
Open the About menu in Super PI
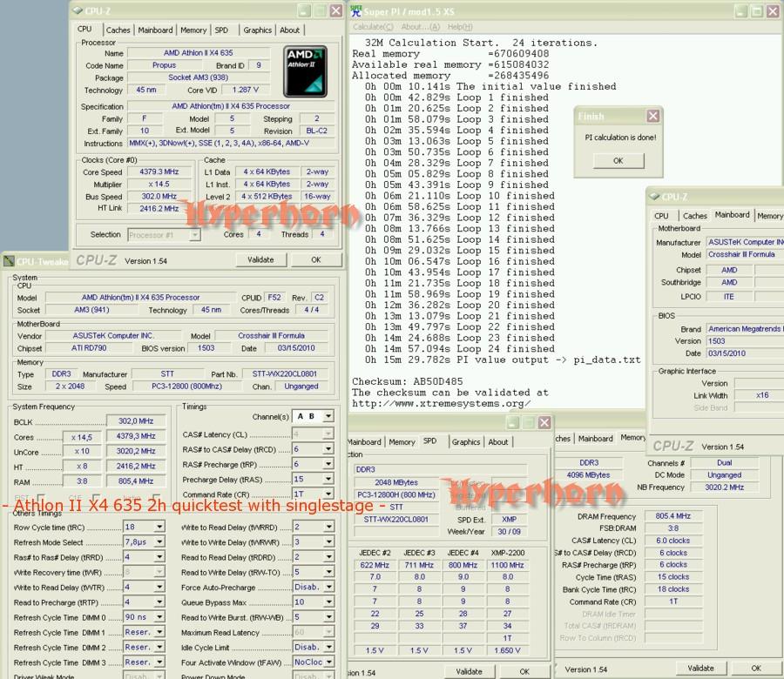point(421,26)
